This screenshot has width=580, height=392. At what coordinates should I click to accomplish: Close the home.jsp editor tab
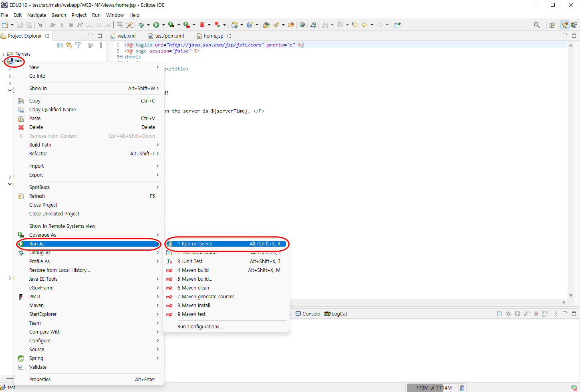pyautogui.click(x=229, y=36)
